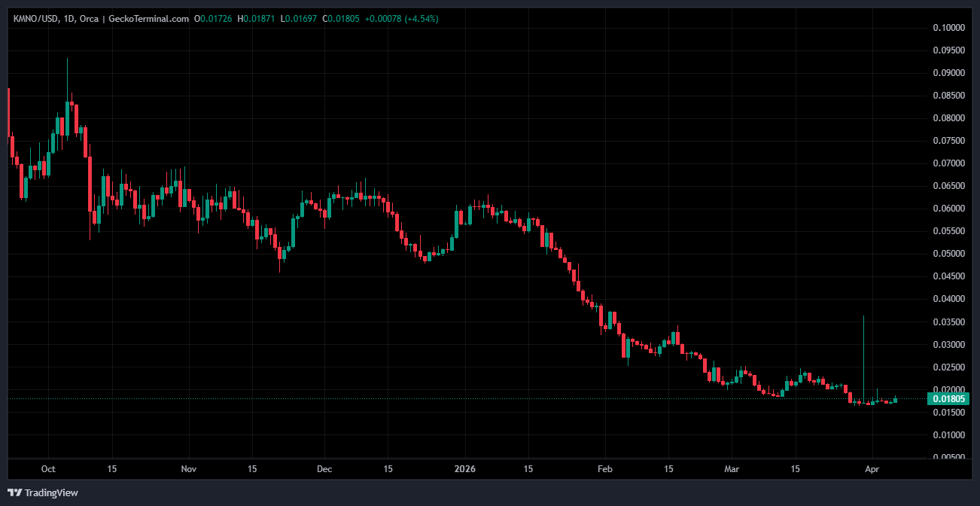Image resolution: width=980 pixels, height=506 pixels.
Task: Select the Feb label on time axis
Action: 605,469
